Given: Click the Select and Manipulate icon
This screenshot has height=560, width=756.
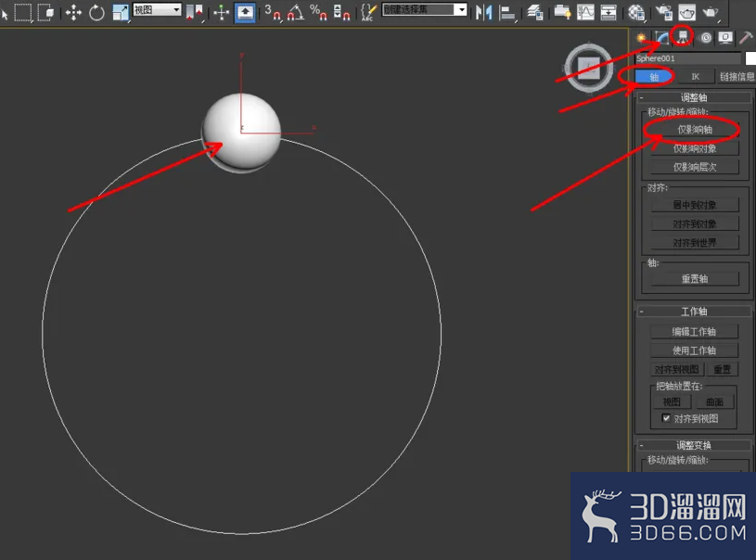Looking at the screenshot, I should (222, 12).
